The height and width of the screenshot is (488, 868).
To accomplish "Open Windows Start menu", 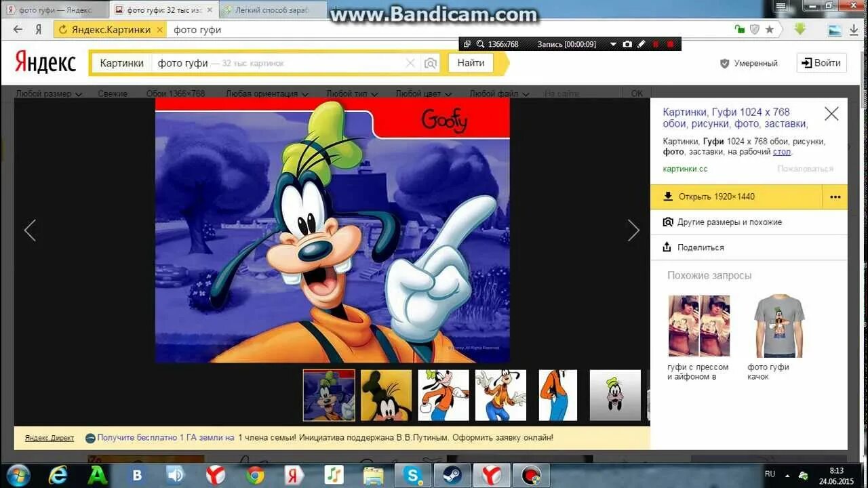I will coord(18,474).
